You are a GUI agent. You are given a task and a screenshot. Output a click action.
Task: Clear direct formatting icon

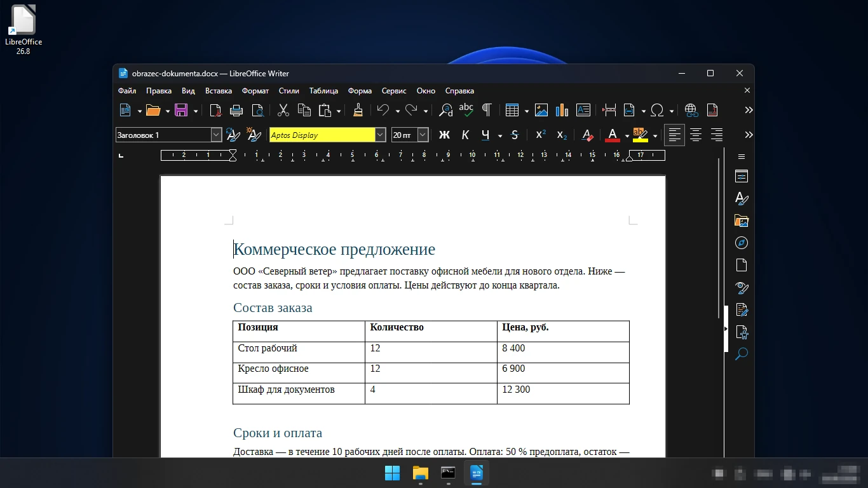point(588,135)
